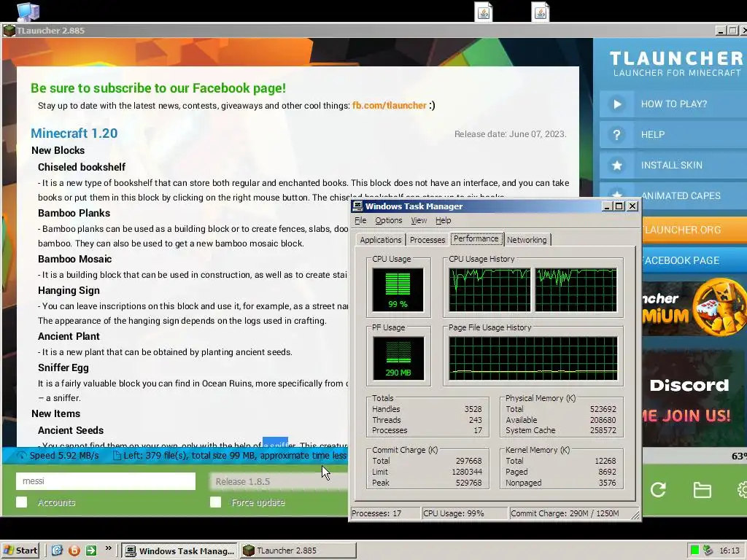747x560 pixels.
Task: Switch to the Processes tab
Action: 427,239
